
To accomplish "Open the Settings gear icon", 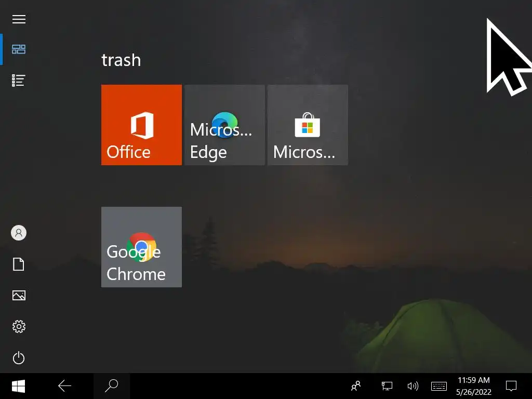I will point(19,327).
